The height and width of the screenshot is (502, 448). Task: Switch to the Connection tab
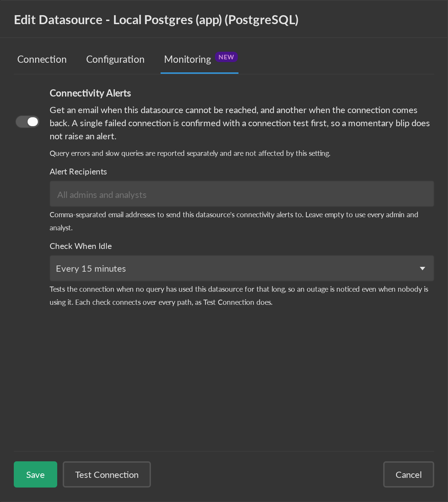[x=42, y=59]
